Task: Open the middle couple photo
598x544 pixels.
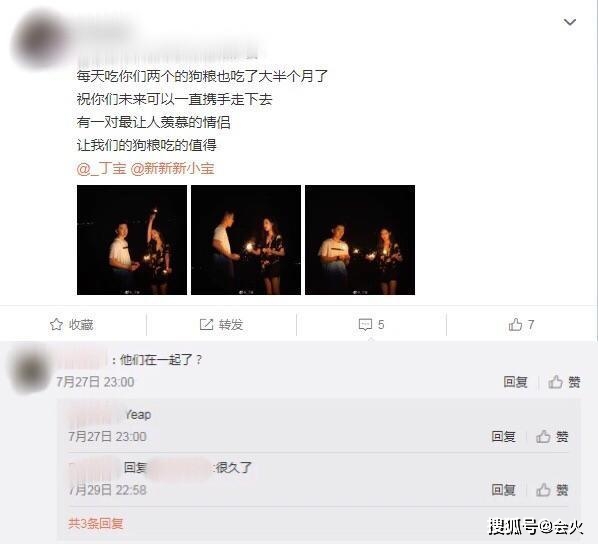Action: coord(246,240)
